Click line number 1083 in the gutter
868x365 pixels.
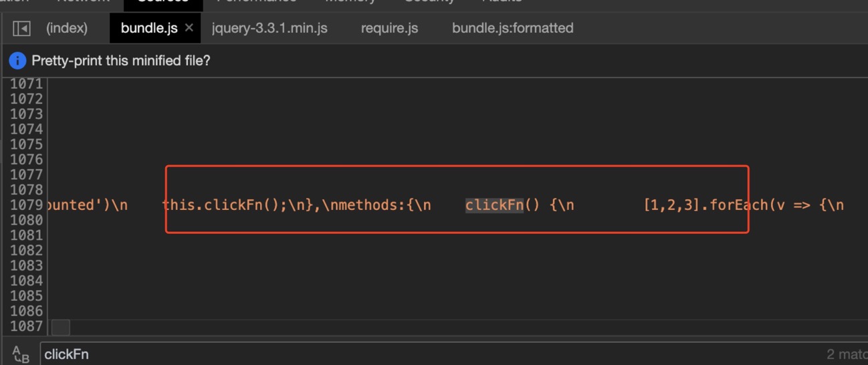26,265
